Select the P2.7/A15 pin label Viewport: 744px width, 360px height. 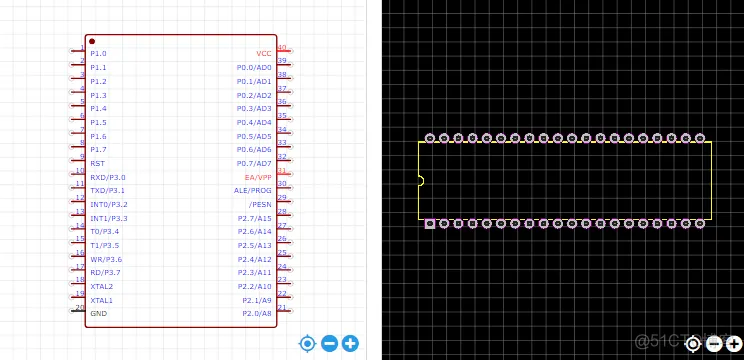[255, 219]
